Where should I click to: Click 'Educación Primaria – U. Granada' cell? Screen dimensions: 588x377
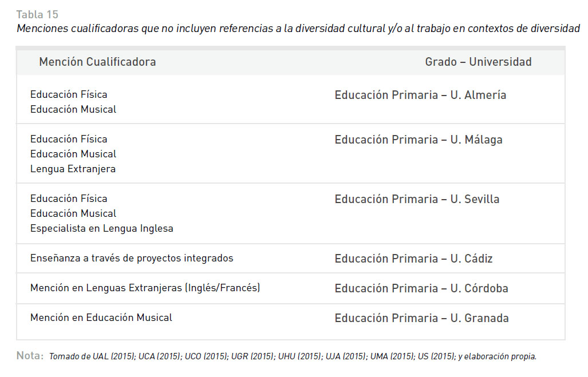click(x=422, y=318)
